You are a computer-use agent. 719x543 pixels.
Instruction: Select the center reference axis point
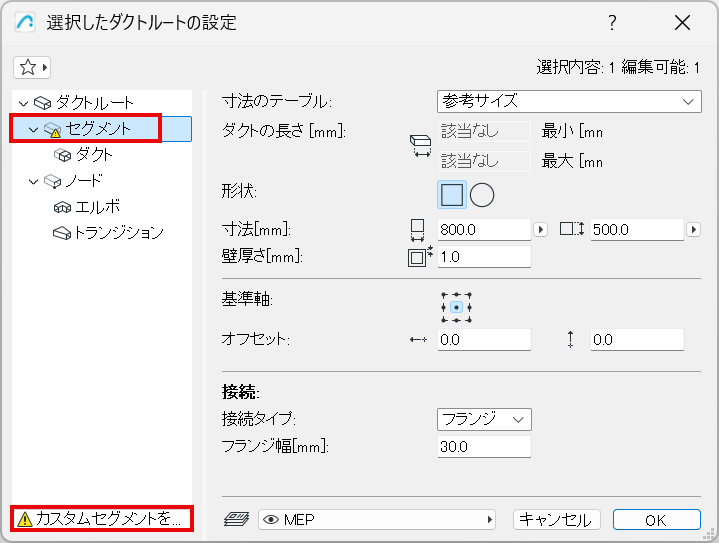[x=456, y=307]
